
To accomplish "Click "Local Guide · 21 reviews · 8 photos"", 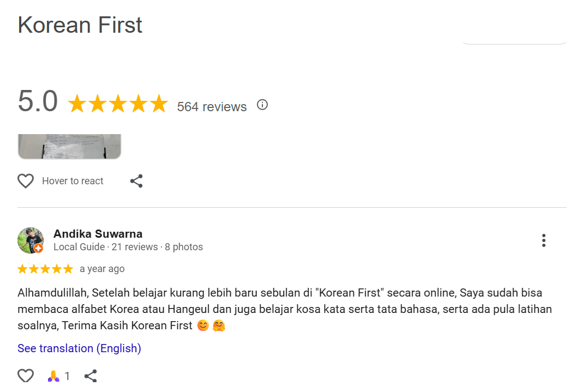I will pos(128,247).
